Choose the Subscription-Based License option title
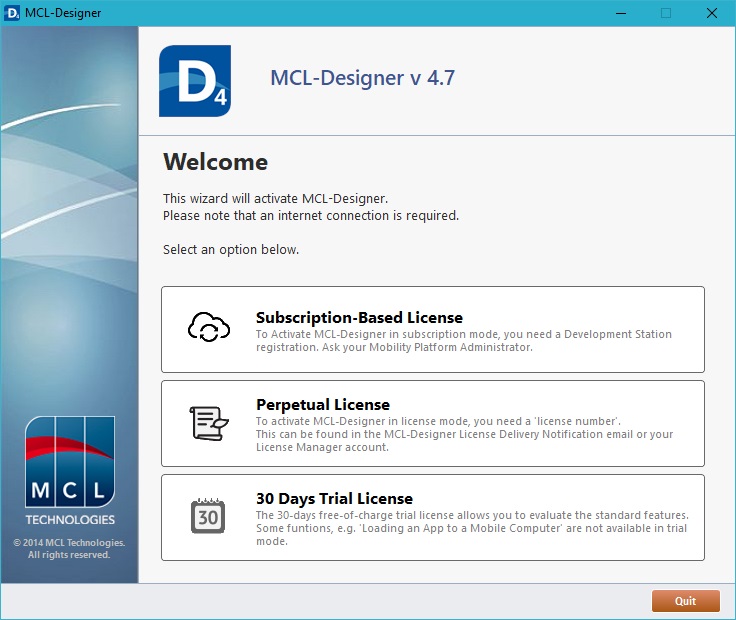This screenshot has width=736, height=620. point(359,318)
